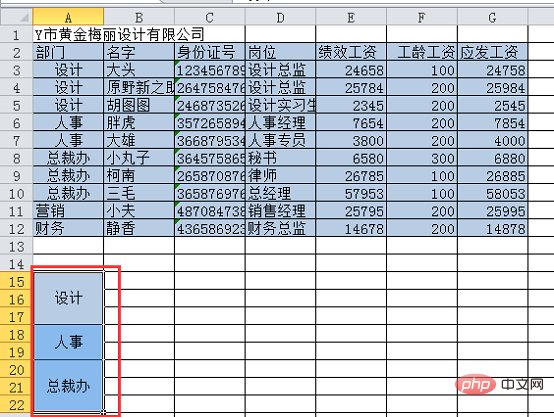
Task: Select the 设计总监 cell in row 3
Action: point(280,70)
